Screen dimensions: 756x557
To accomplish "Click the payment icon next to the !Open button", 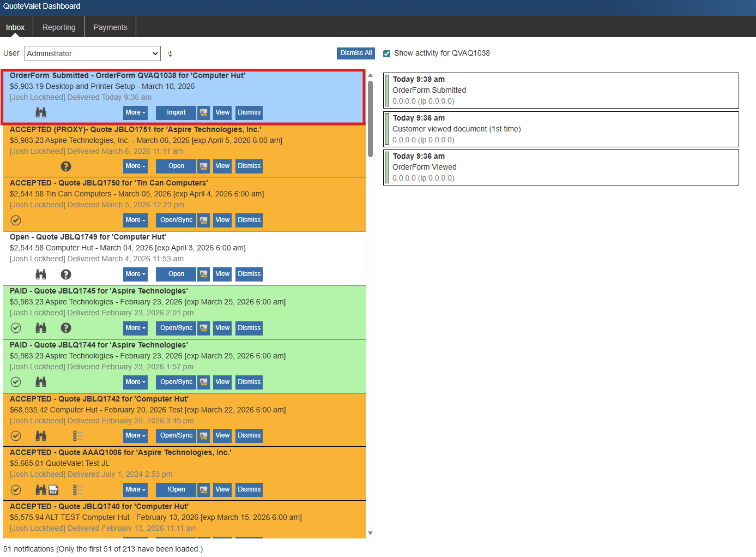I will [203, 489].
